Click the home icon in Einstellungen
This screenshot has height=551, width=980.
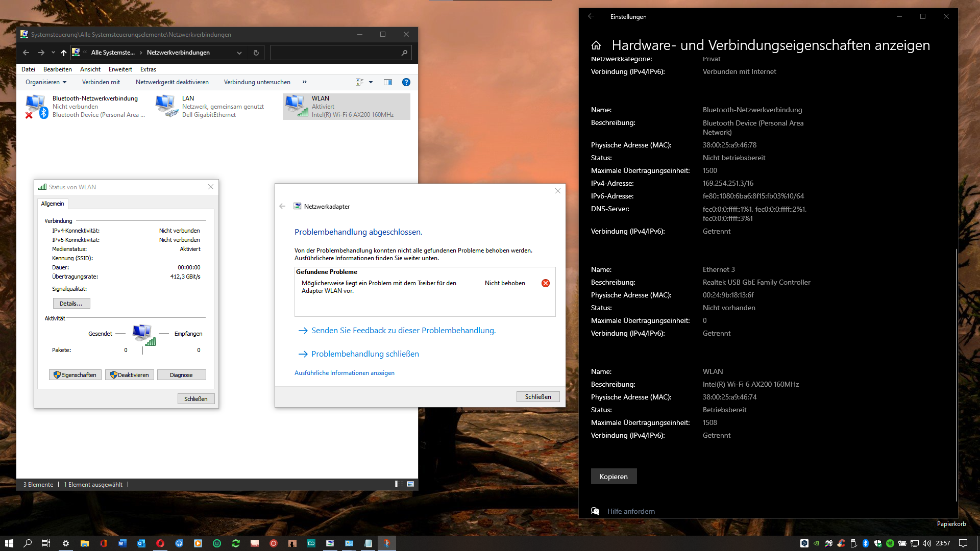[x=596, y=45]
